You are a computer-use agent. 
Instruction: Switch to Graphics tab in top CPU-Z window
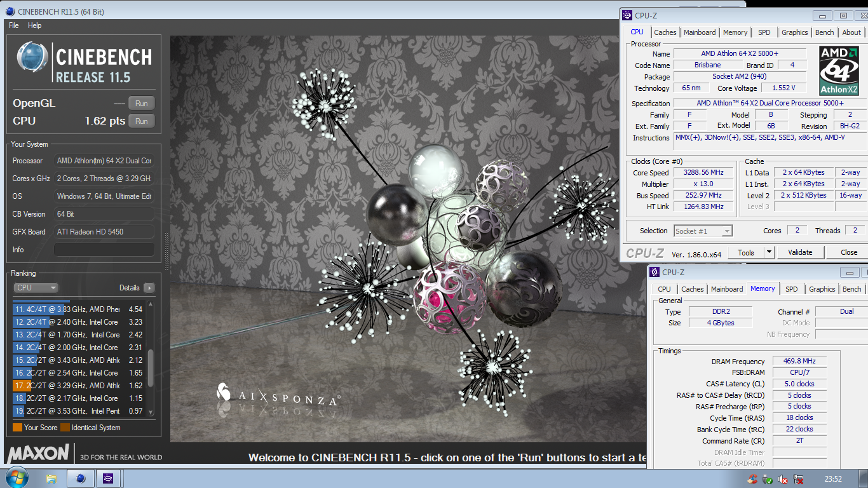tap(795, 32)
